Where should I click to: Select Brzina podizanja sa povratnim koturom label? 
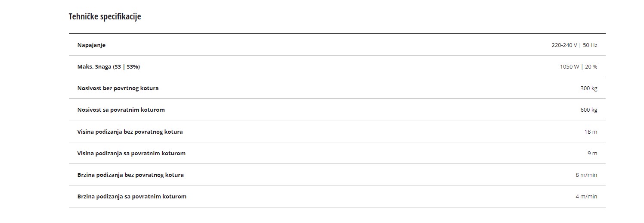click(x=132, y=197)
